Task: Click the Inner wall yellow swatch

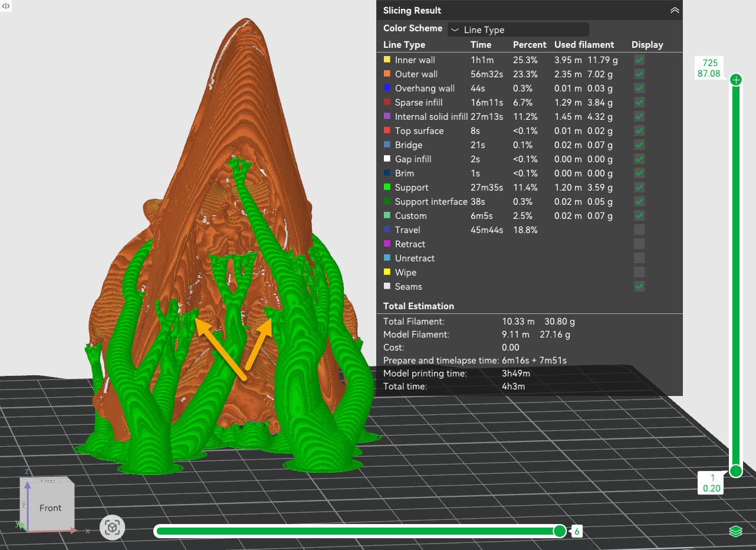Action: point(387,60)
